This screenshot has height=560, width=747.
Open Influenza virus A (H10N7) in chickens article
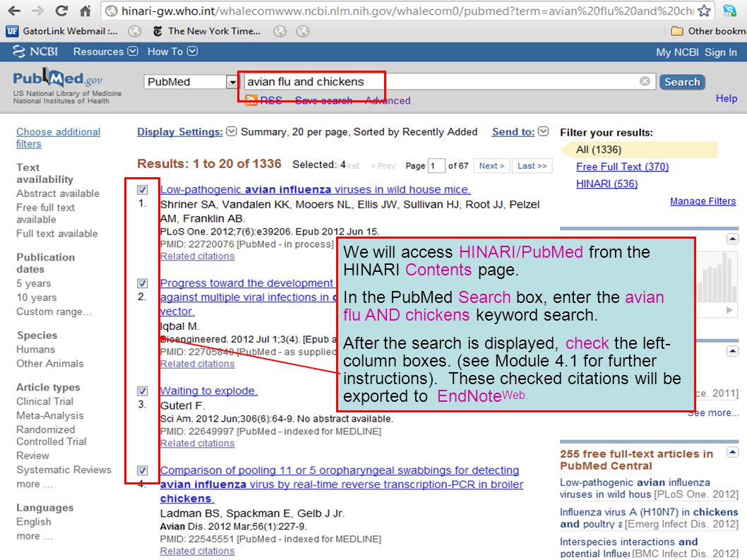click(649, 518)
